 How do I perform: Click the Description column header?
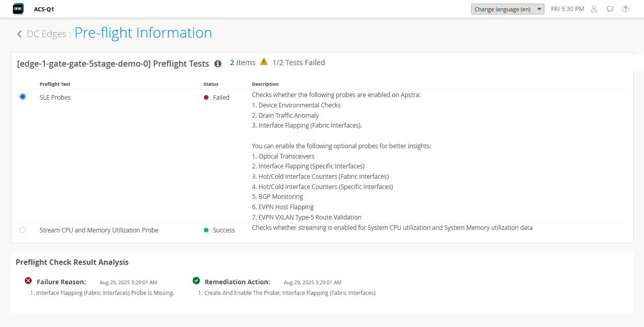[x=265, y=84]
